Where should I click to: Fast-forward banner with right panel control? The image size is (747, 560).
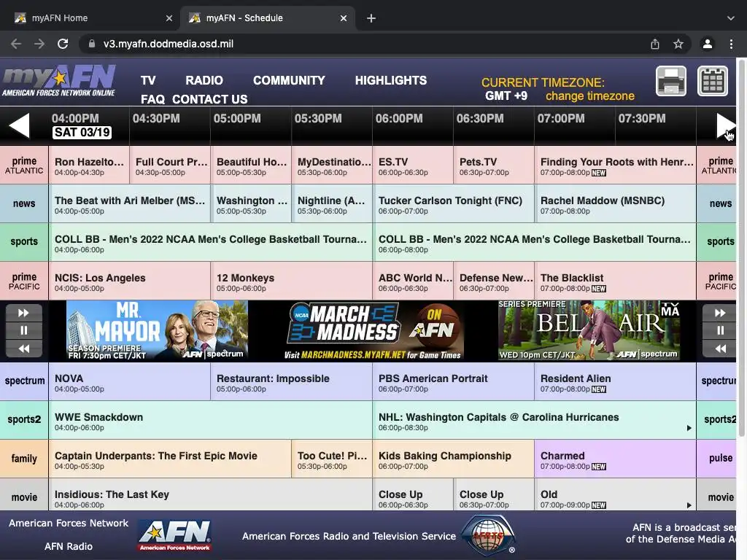click(x=720, y=313)
